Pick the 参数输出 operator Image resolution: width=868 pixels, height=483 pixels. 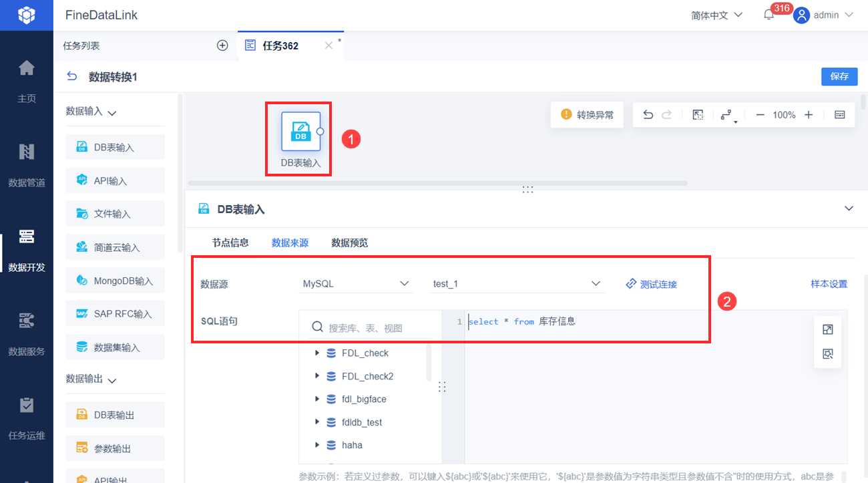[x=115, y=448]
